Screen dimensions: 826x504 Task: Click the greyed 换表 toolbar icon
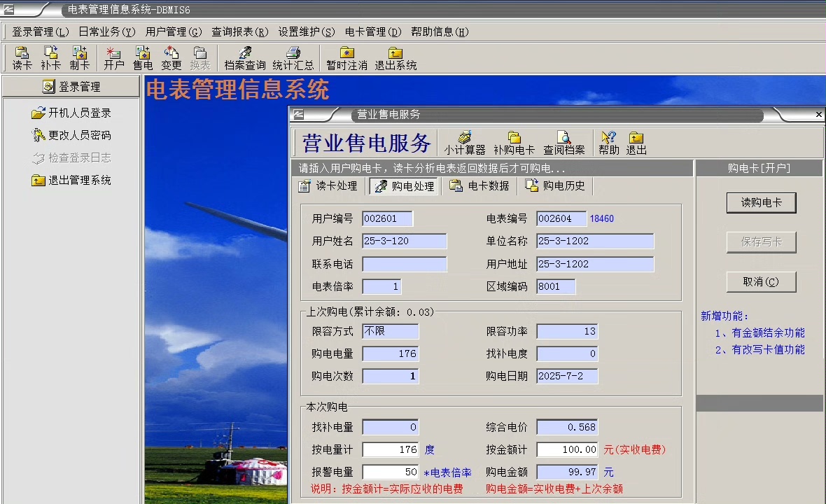[x=200, y=58]
